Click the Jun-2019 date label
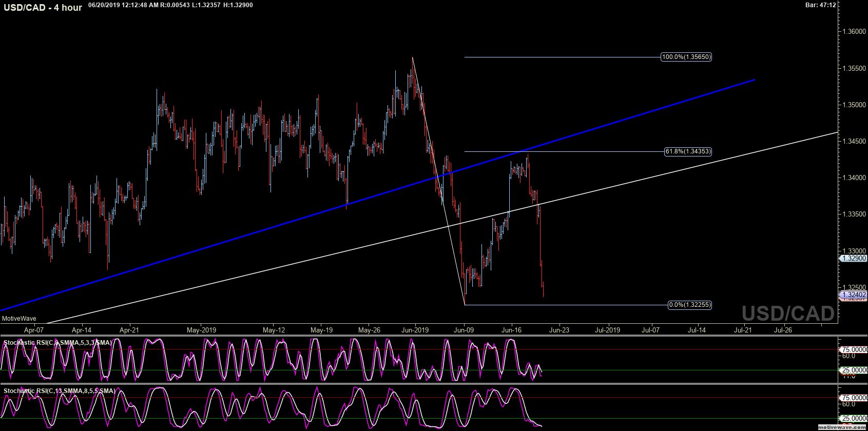The width and height of the screenshot is (868, 431). (415, 330)
